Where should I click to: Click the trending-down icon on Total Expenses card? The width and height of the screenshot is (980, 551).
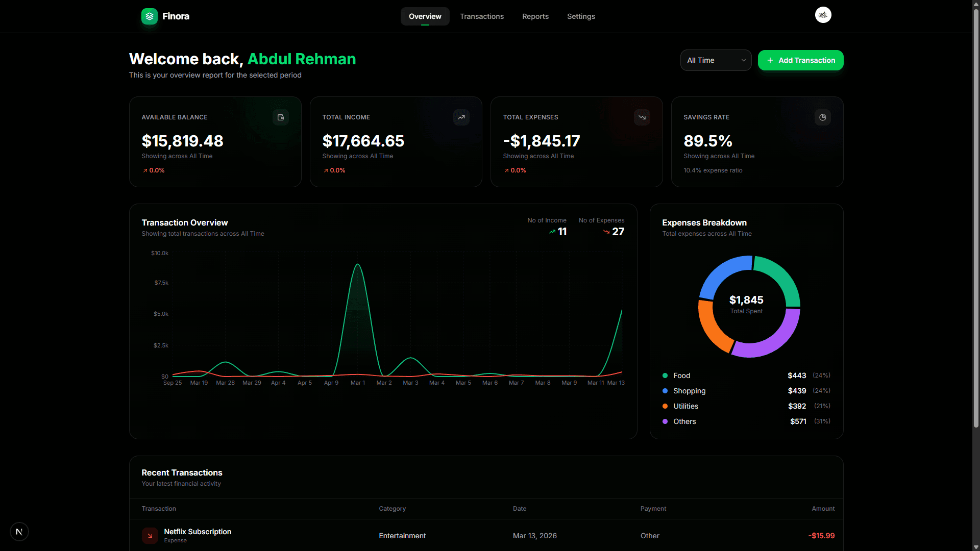[642, 117]
